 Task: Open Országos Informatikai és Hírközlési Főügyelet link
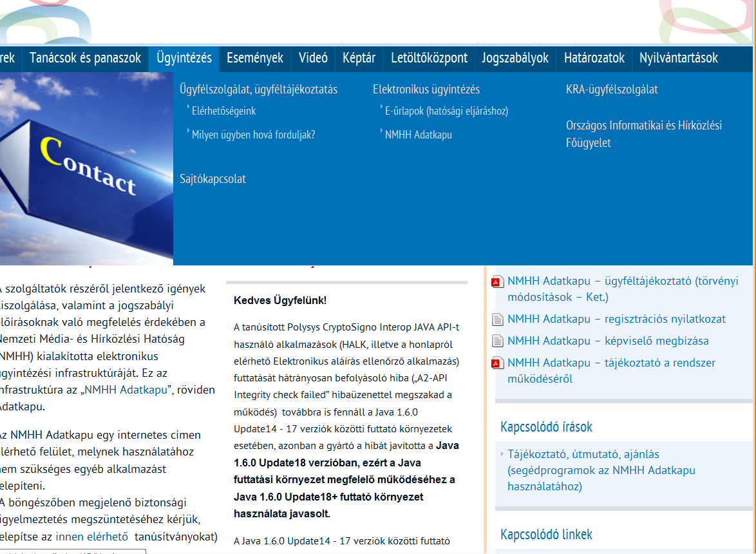(644, 134)
